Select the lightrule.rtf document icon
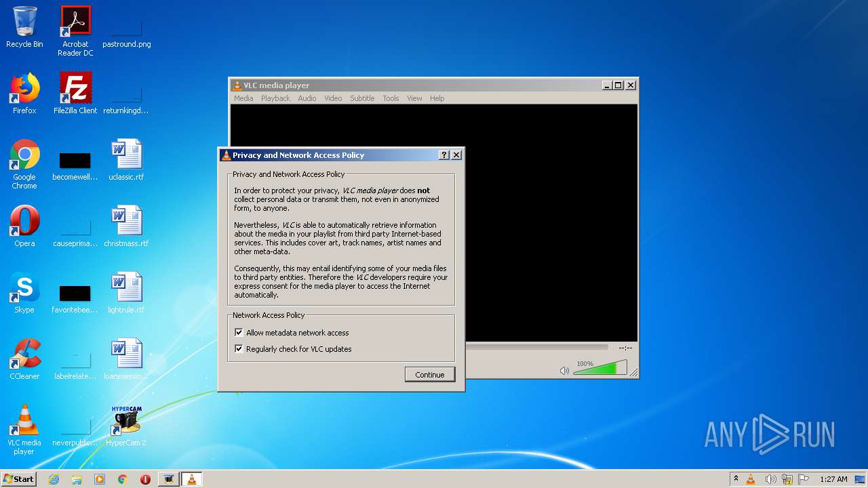 tap(127, 293)
